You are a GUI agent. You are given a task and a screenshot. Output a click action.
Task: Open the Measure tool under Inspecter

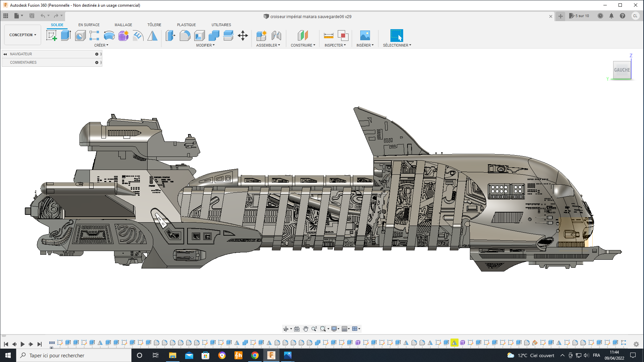(328, 36)
